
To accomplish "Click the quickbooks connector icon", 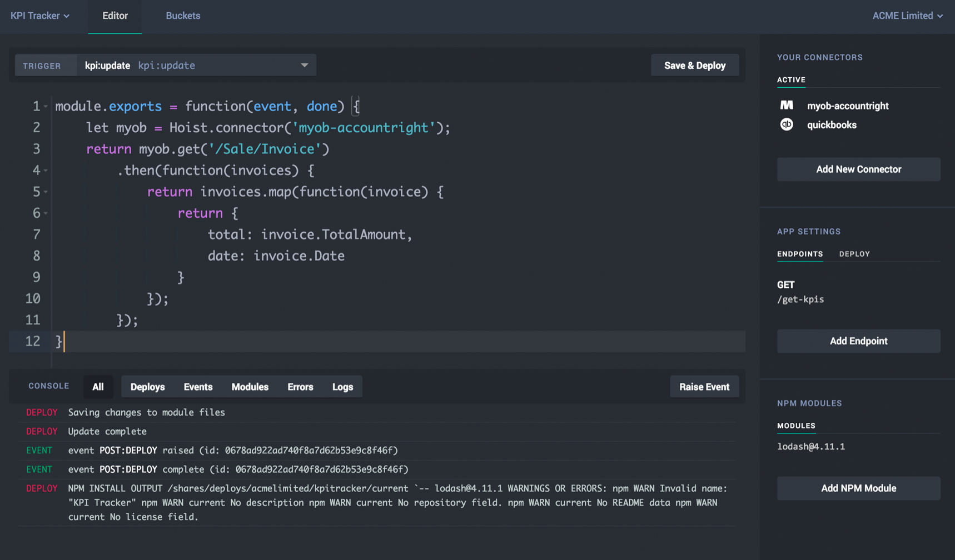I will pos(787,124).
